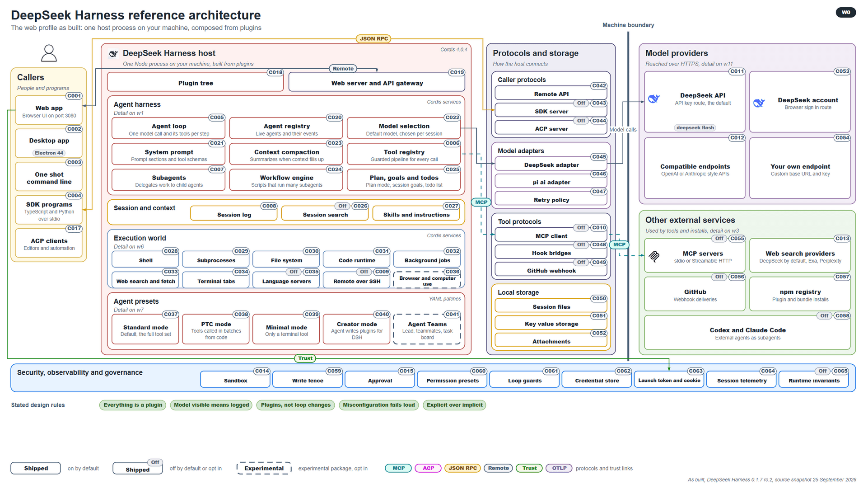Select the Web server and API gateway box

pyautogui.click(x=377, y=83)
